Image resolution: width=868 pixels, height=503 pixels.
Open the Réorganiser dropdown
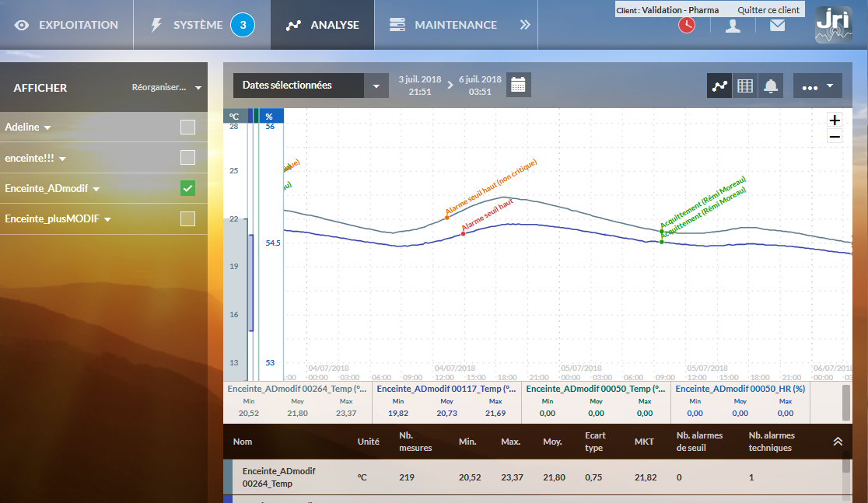(x=166, y=87)
